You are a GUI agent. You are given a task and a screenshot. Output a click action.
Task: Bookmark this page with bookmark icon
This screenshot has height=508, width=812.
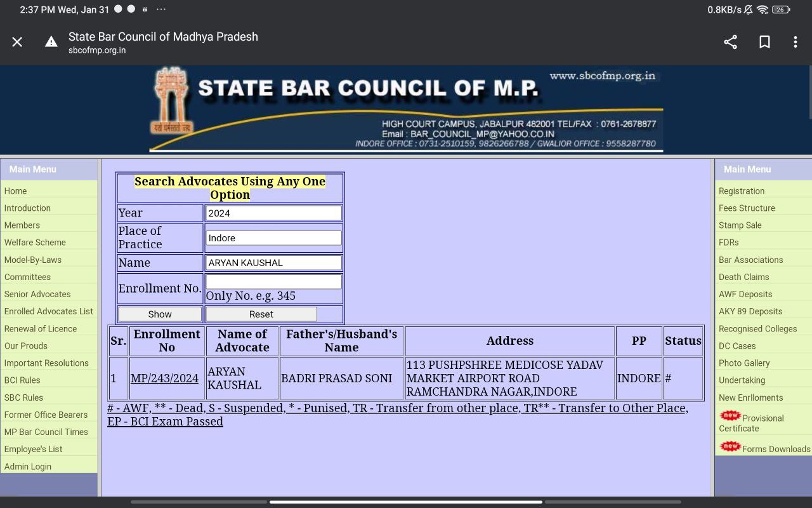click(x=764, y=42)
